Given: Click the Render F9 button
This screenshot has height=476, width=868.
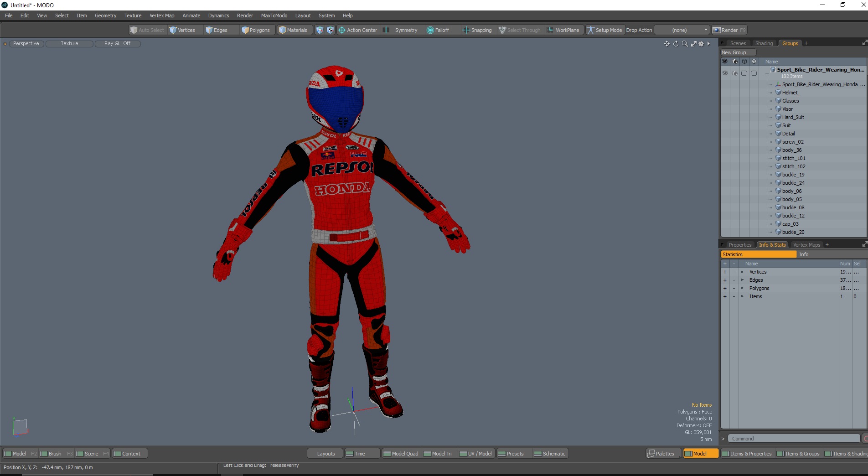Looking at the screenshot, I should 729,30.
